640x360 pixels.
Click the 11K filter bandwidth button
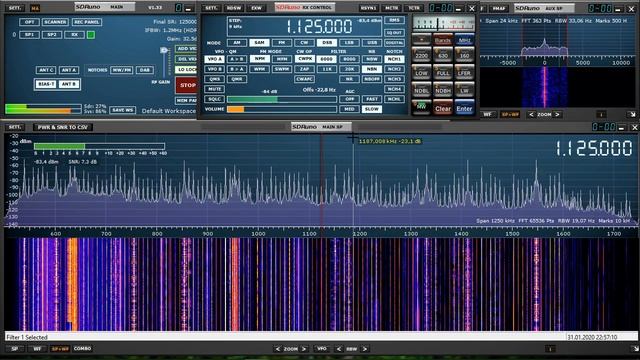click(x=327, y=69)
